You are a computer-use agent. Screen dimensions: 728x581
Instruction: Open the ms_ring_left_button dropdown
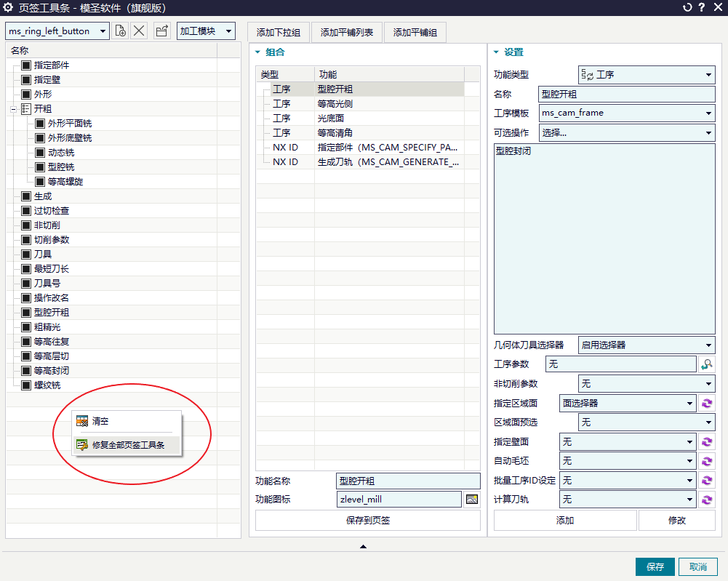[103, 31]
